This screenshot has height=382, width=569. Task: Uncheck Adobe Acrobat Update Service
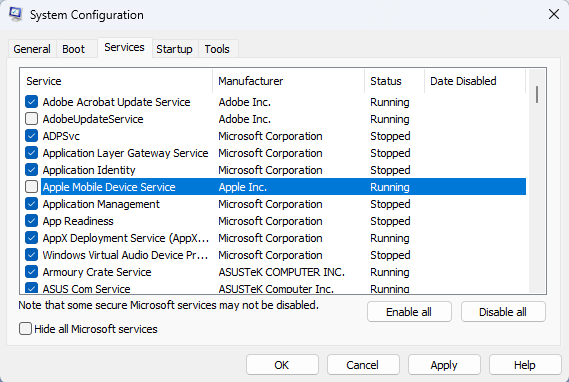pos(32,102)
